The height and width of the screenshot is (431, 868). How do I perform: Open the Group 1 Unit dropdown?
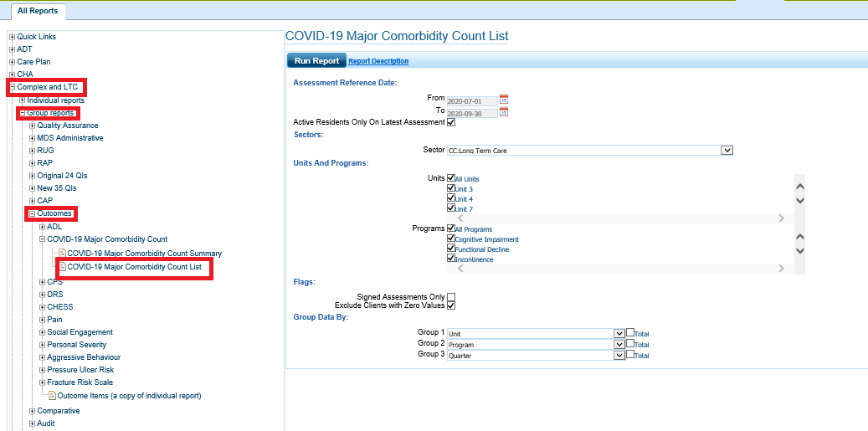coord(536,334)
